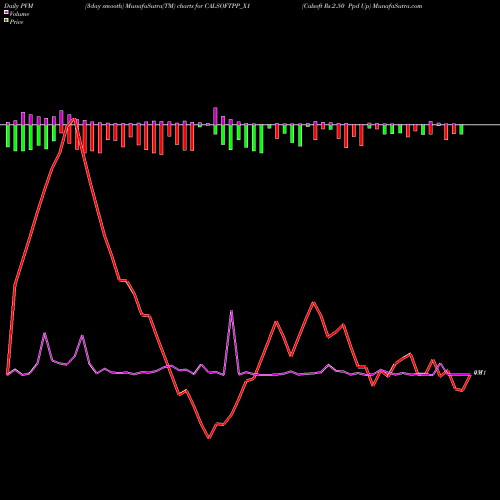Click the highest peak of the red price line
Screen dimensions: 500x500
pyautogui.click(x=74, y=119)
